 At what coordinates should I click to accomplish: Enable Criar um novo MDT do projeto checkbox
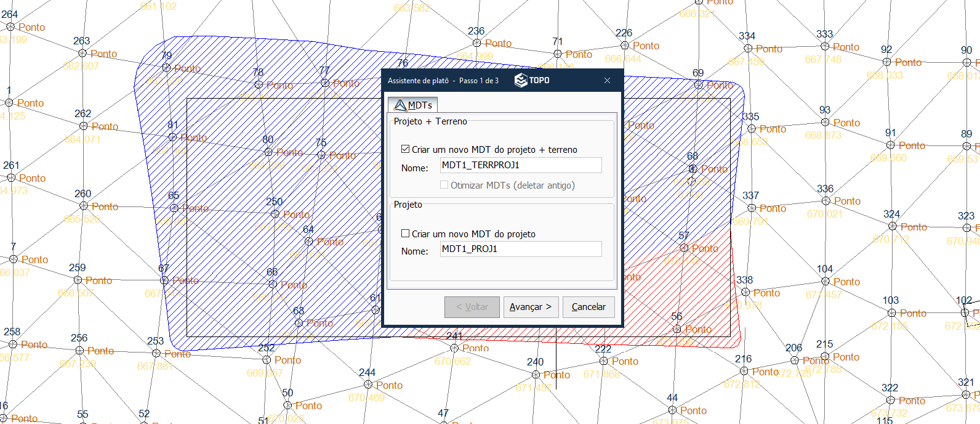click(x=405, y=234)
